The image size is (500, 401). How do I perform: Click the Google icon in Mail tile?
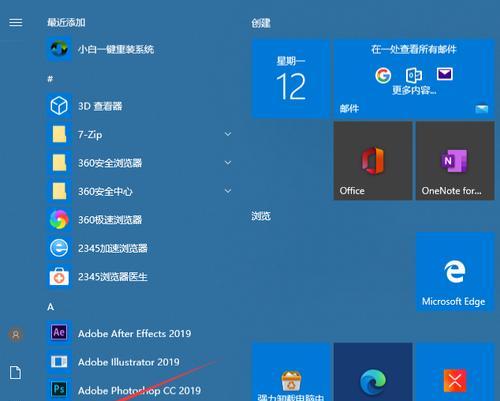click(383, 75)
